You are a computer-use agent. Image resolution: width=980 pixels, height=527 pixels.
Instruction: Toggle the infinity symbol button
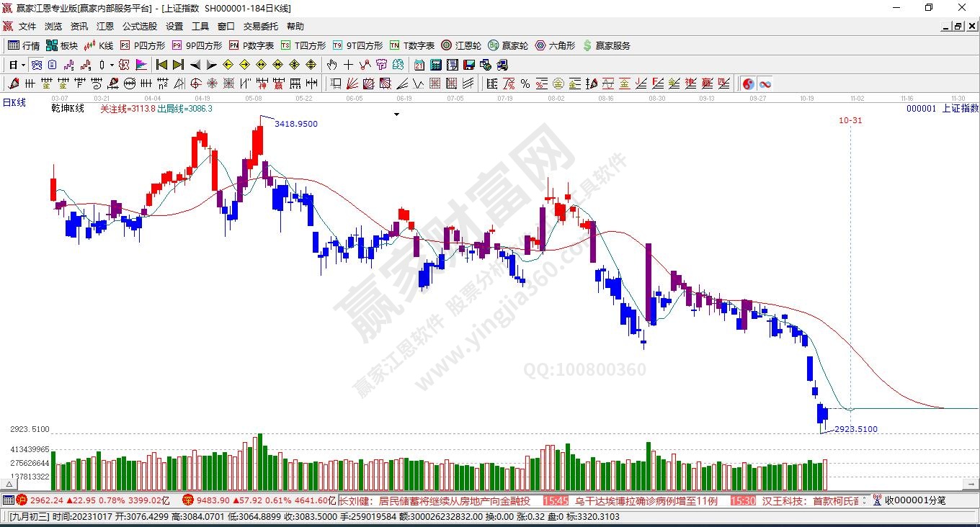click(x=765, y=84)
